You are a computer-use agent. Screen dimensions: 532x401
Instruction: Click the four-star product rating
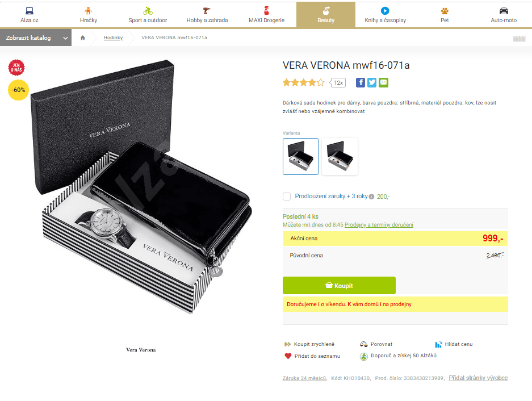coord(303,82)
